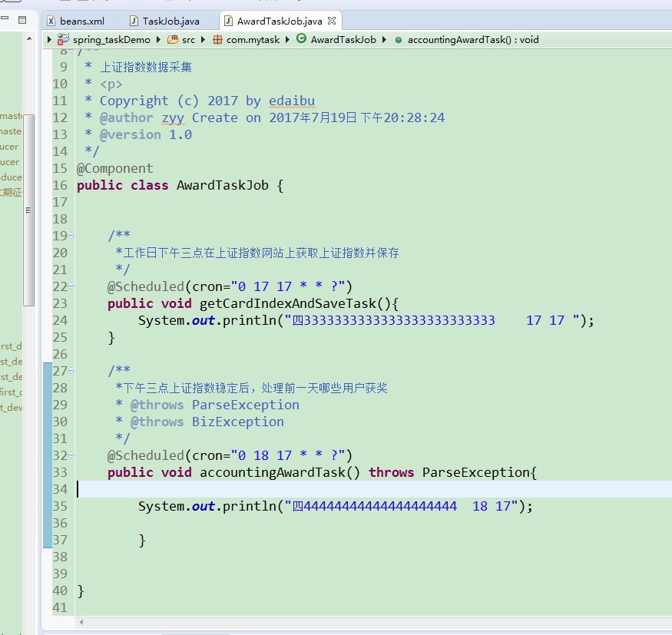Click println statement on line 24
This screenshot has height=635, width=672.
pos(366,320)
